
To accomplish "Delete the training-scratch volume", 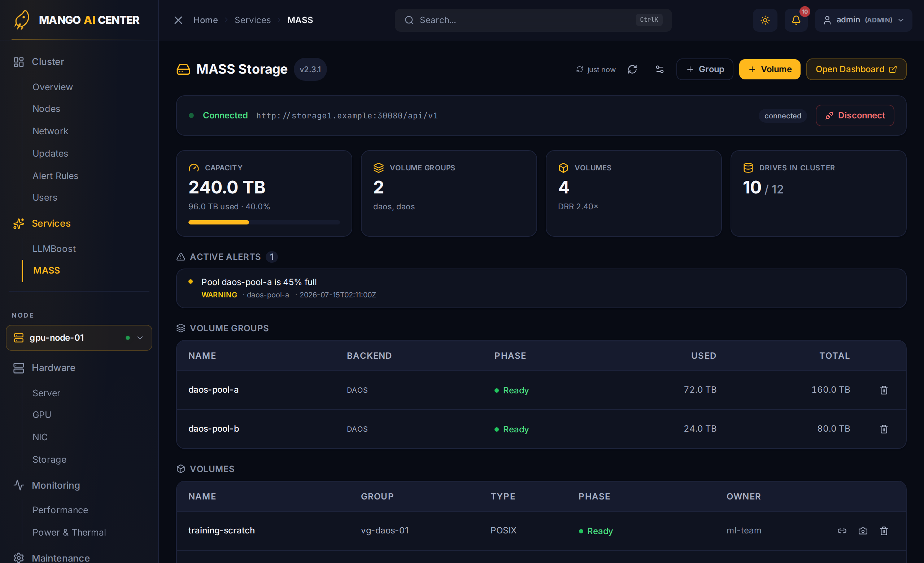I will (884, 531).
